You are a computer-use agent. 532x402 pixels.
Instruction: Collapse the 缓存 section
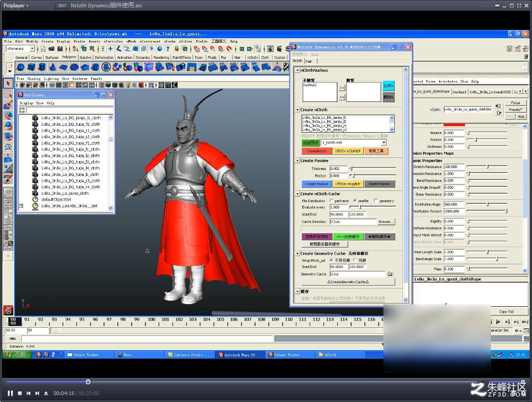(298, 291)
